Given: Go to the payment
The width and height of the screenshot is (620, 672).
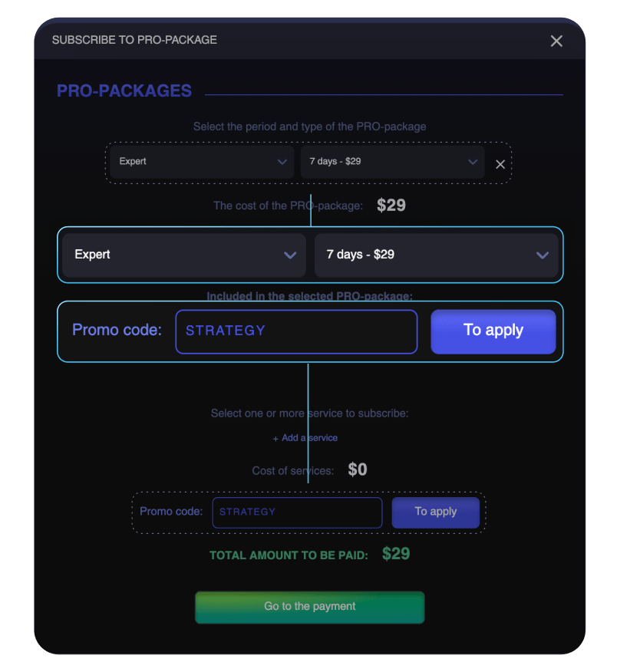Looking at the screenshot, I should (309, 607).
